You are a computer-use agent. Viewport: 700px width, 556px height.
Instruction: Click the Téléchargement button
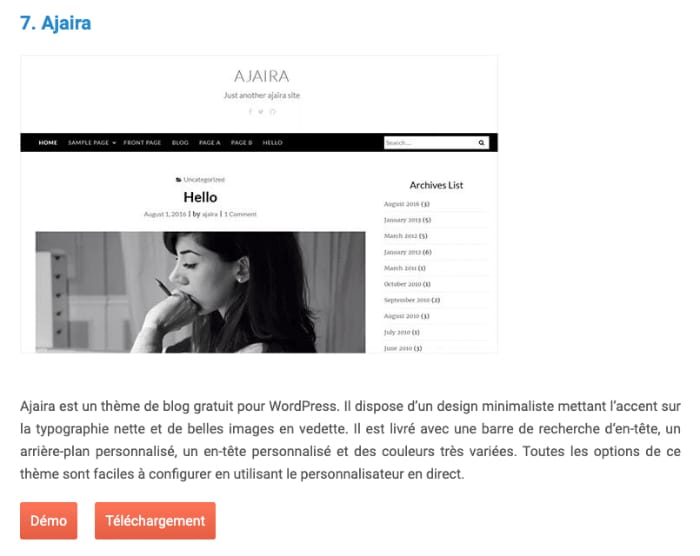click(155, 520)
